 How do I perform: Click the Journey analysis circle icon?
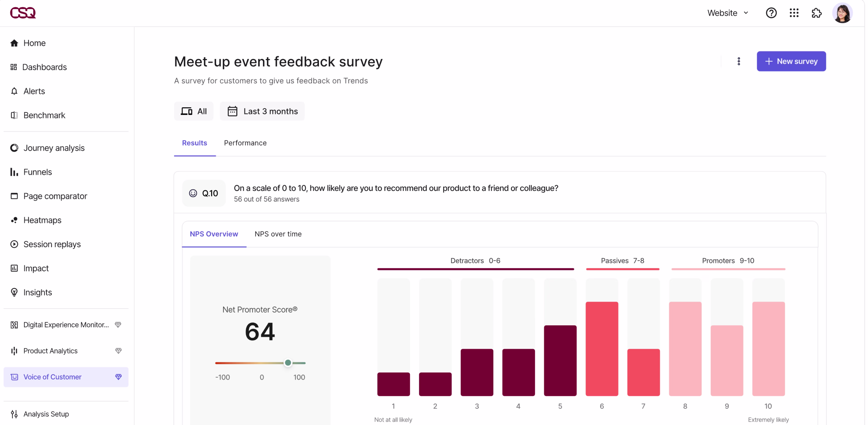[x=14, y=148]
